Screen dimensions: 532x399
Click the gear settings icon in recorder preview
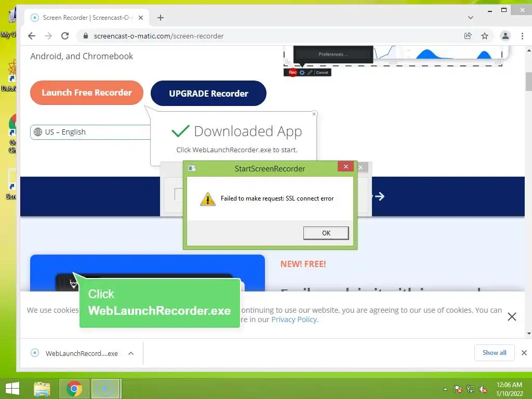coord(302,72)
